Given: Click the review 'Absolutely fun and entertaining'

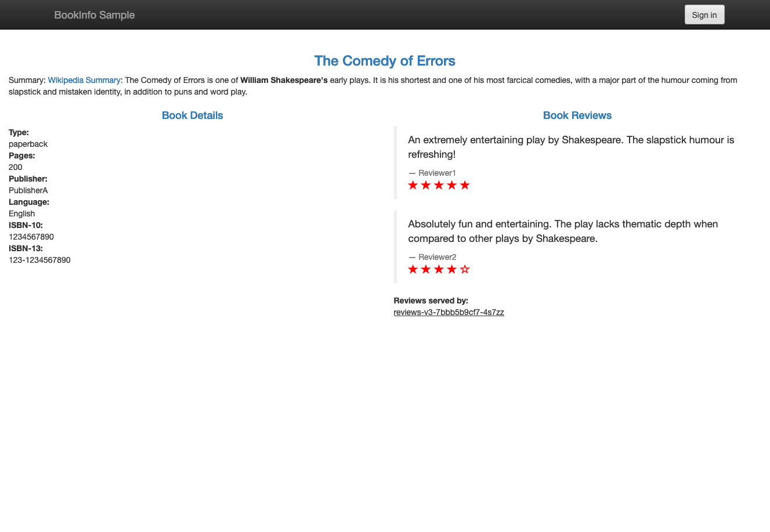Looking at the screenshot, I should (x=563, y=231).
